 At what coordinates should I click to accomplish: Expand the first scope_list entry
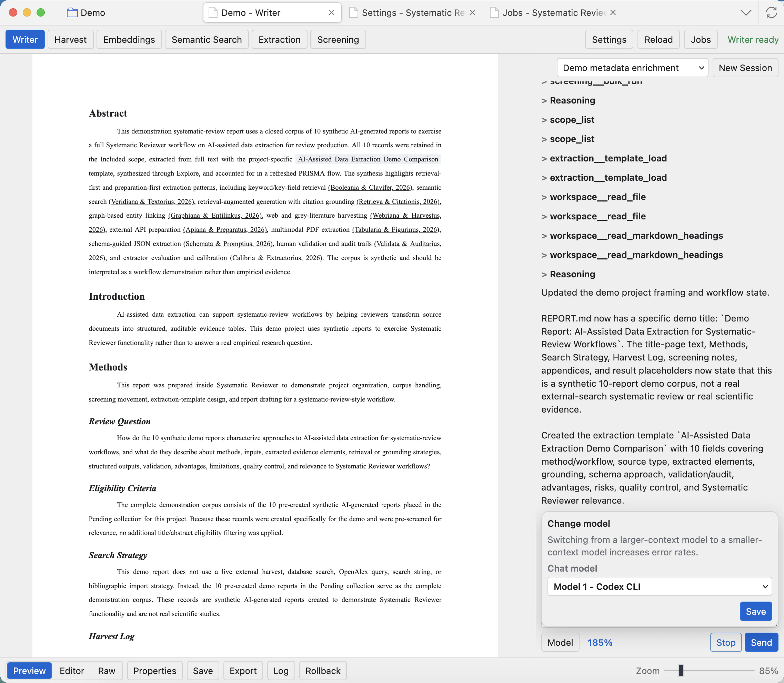[x=567, y=120]
